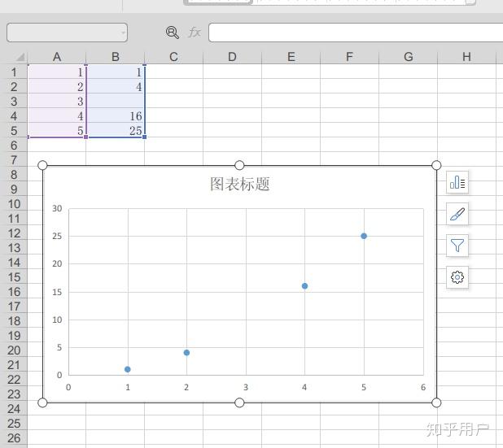The height and width of the screenshot is (448, 503).
Task: Select cell A2 containing 2
Action: tap(57, 86)
